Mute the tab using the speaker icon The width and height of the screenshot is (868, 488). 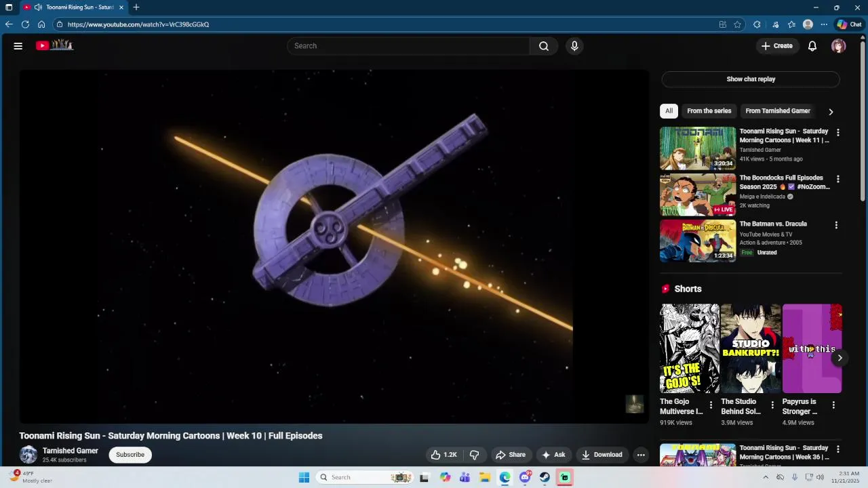click(38, 7)
